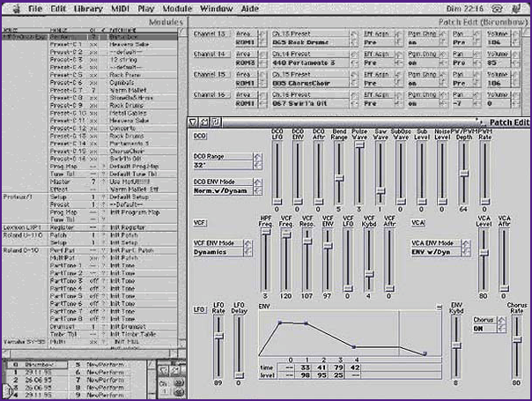
Task: Click the ENV time value 33 cell
Action: pyautogui.click(x=306, y=366)
